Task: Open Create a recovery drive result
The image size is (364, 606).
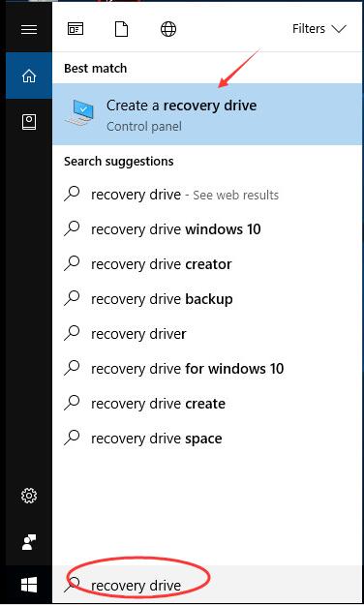Action: [x=207, y=114]
